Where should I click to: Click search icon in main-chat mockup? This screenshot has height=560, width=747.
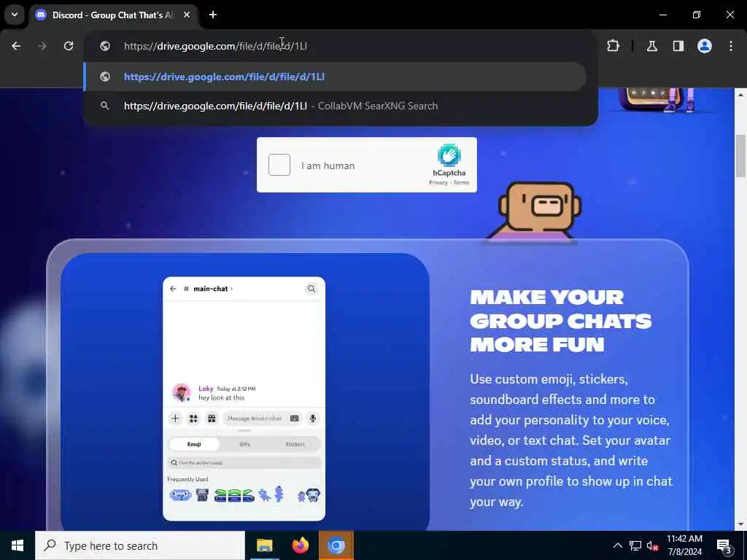(x=311, y=289)
